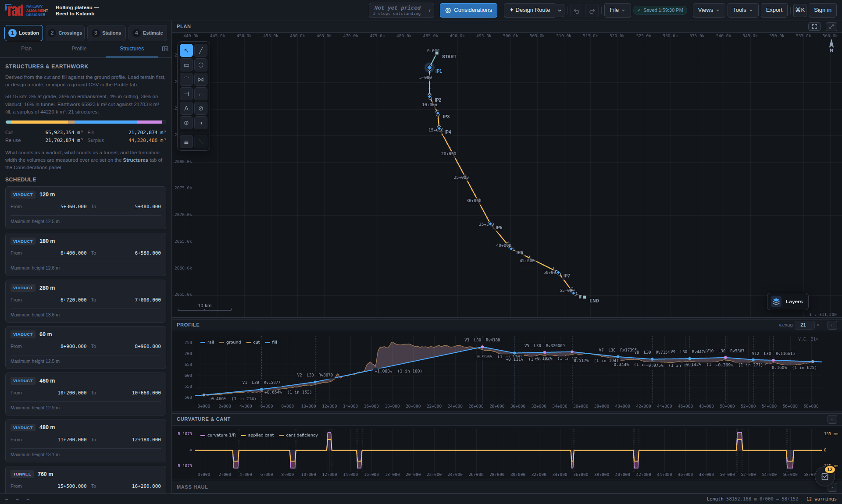Select the straight line drawing tool

pyautogui.click(x=201, y=51)
